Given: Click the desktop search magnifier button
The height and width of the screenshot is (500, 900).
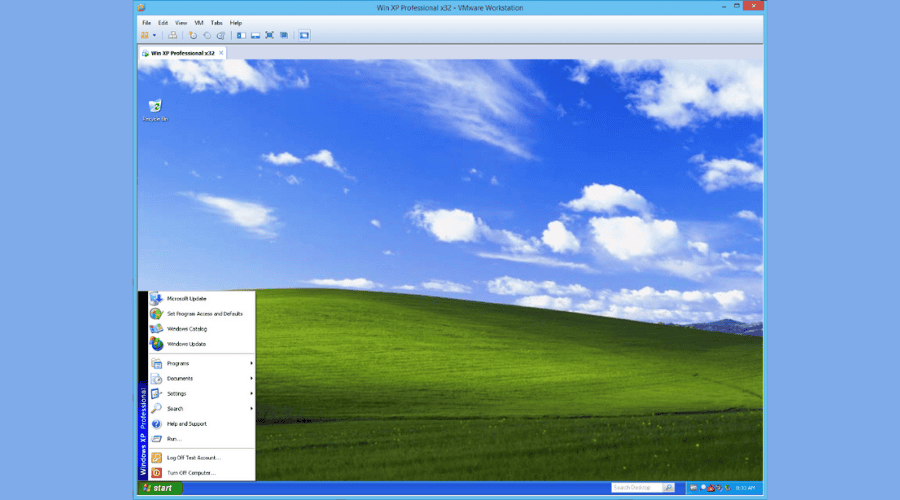Looking at the screenshot, I should tap(669, 487).
